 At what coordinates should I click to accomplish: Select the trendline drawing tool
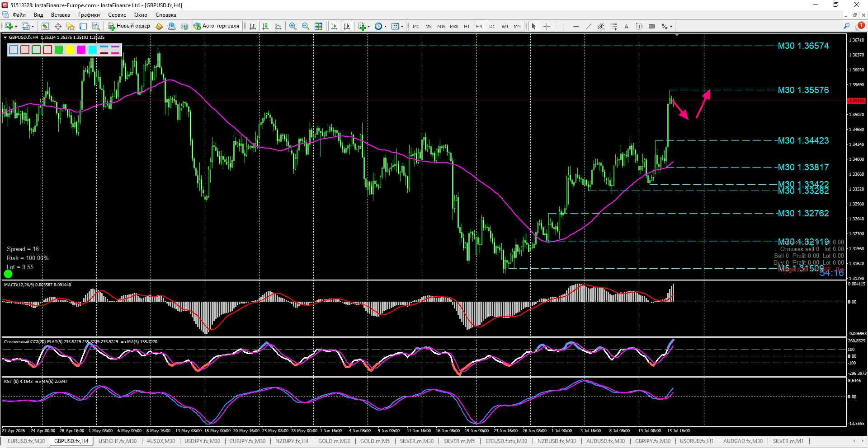588,26
